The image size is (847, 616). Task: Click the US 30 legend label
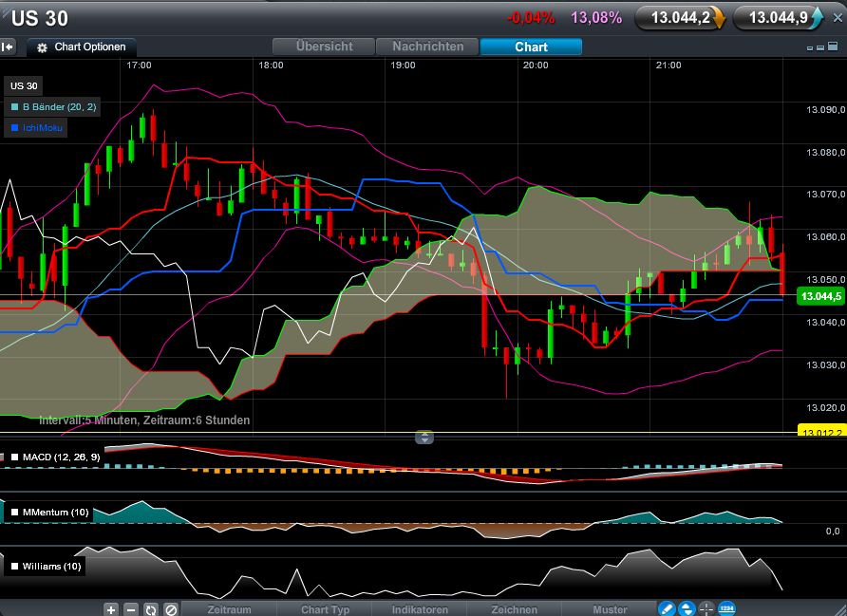[24, 85]
